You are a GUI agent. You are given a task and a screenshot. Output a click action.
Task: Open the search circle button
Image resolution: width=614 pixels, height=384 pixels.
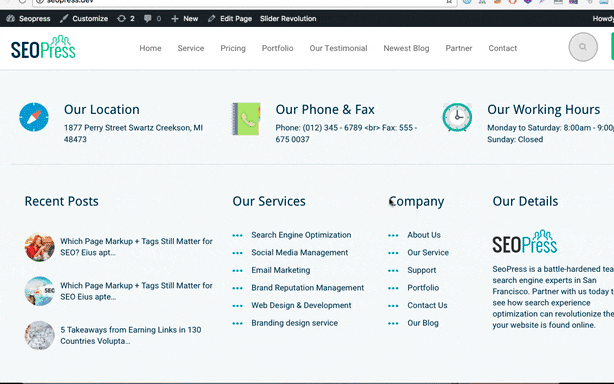[x=583, y=47]
